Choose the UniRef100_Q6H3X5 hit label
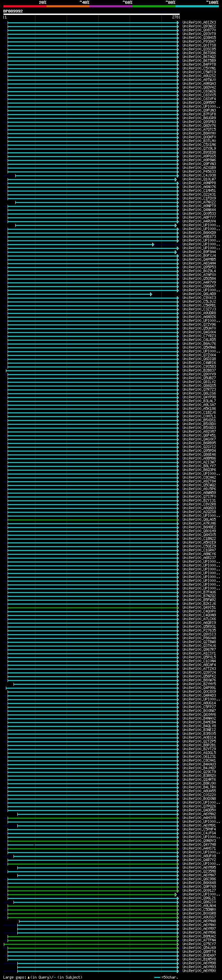The image size is (222, 980). (x=199, y=535)
